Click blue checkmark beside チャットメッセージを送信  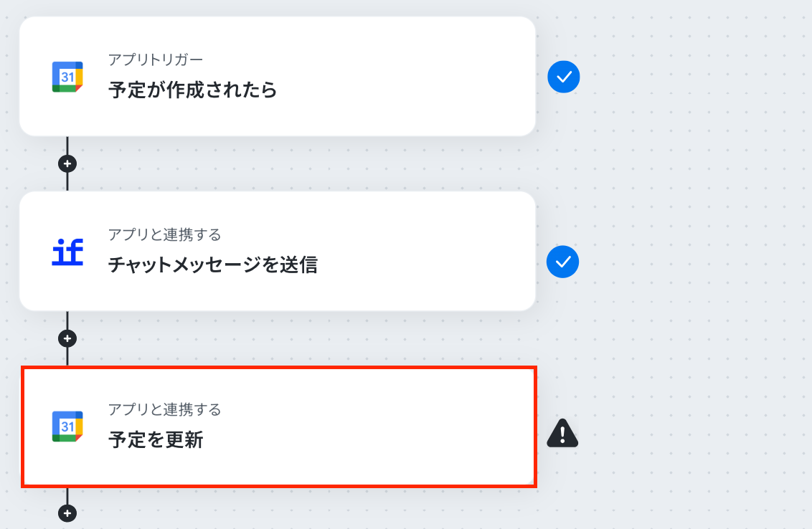[x=563, y=262]
